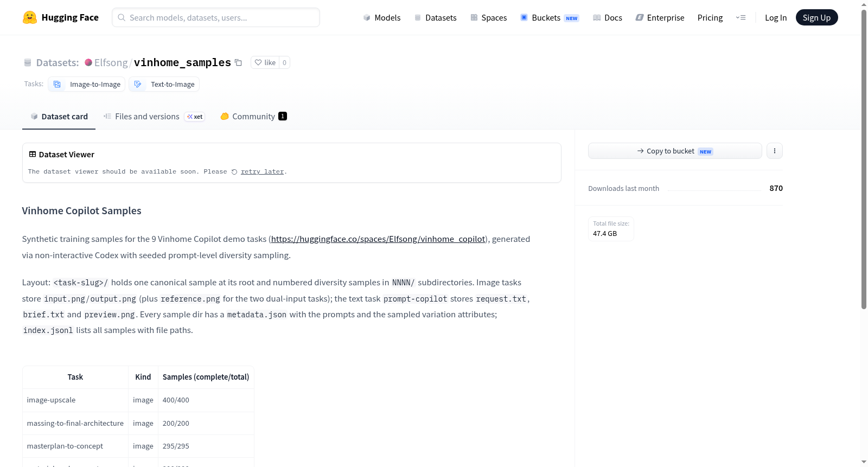
Task: Click the Dataset Viewer table icon
Action: 33,154
